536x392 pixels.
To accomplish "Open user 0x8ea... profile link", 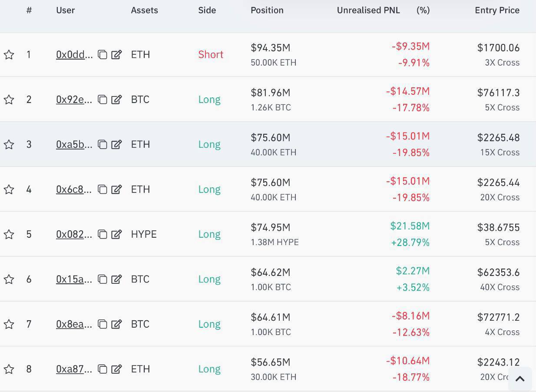I will tap(74, 324).
